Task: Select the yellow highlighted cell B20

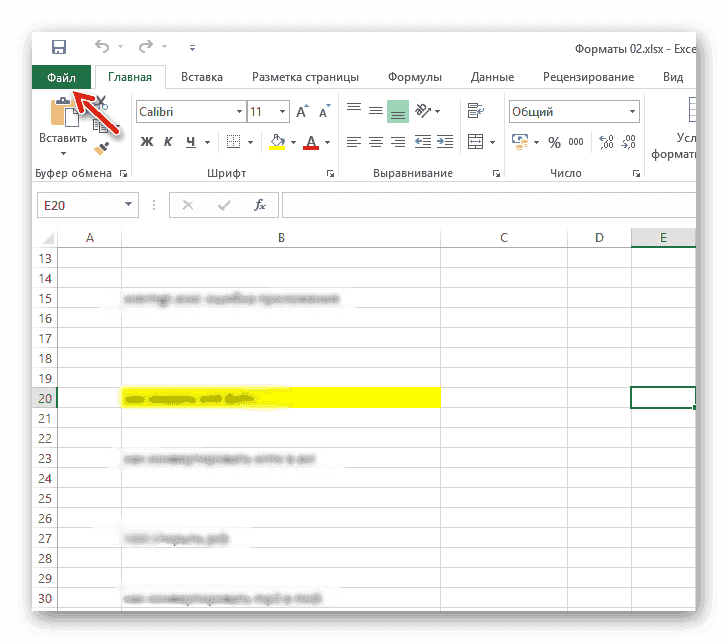Action: [281, 398]
